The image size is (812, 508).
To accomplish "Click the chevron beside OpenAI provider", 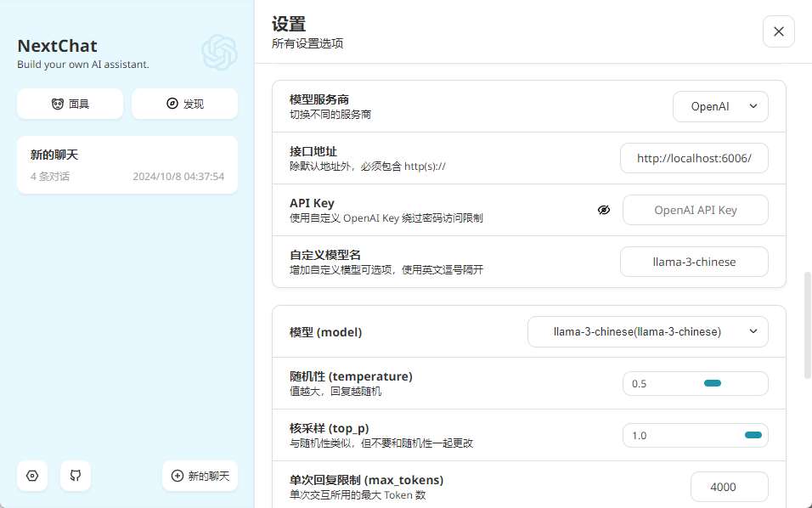I will [x=753, y=106].
